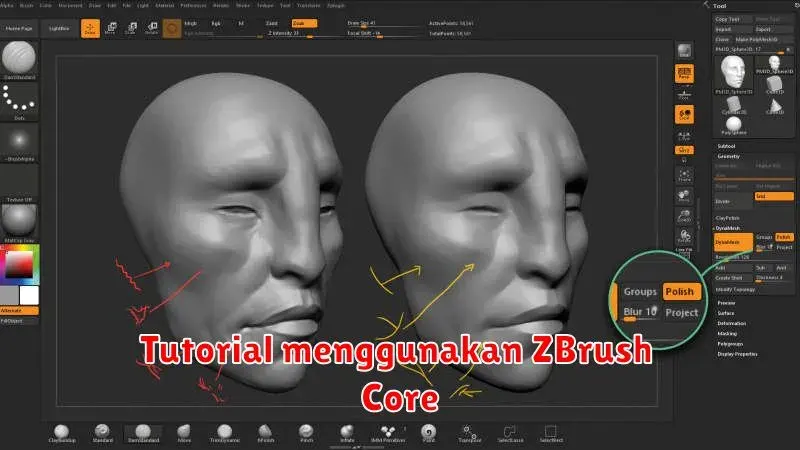Select the IMM Primitives brush
800x450 pixels.
pyautogui.click(x=388, y=434)
